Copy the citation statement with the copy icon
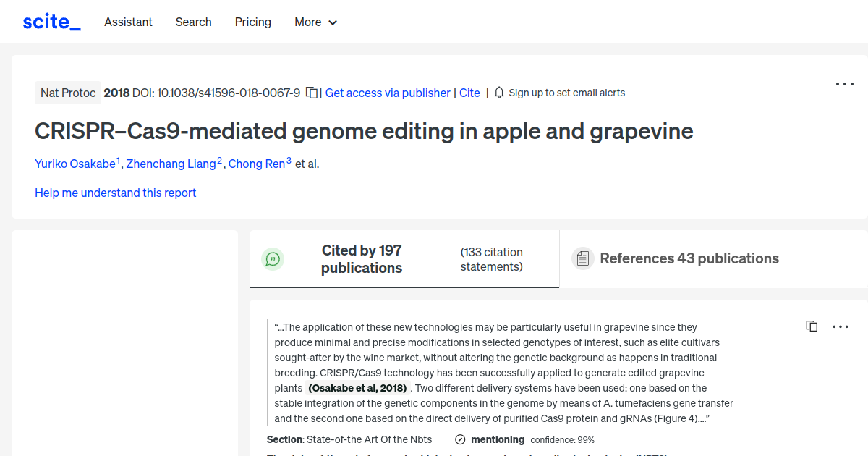 812,326
